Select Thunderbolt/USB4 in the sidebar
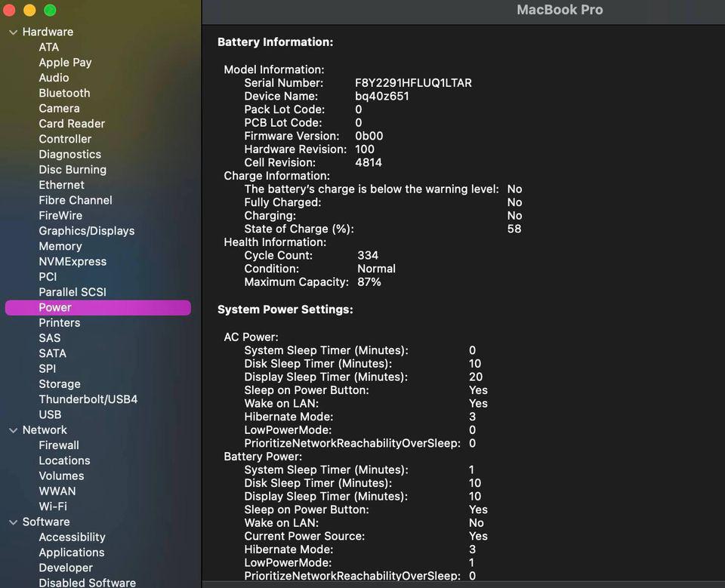725x588 pixels. [88, 399]
